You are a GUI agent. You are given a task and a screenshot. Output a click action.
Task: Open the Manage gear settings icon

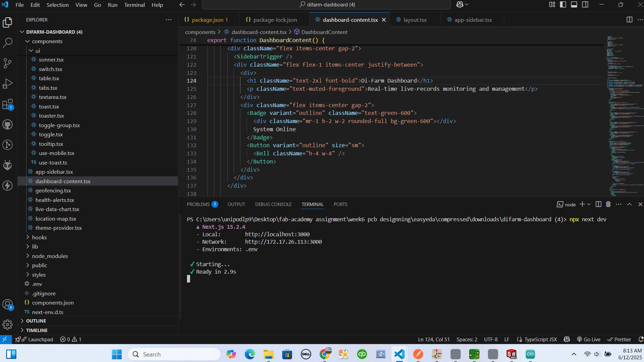pos(7,325)
